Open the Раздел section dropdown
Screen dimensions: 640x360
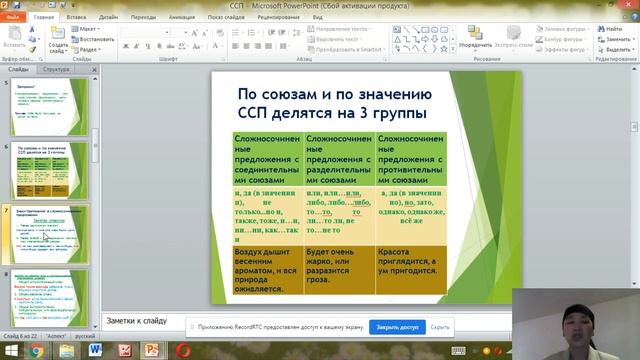[86, 49]
